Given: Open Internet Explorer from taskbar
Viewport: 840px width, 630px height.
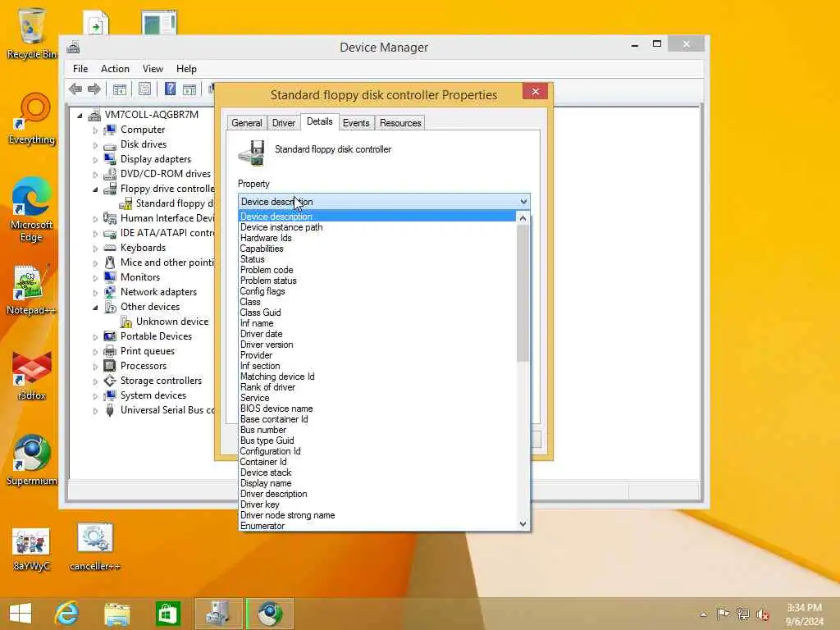Looking at the screenshot, I should pyautogui.click(x=67, y=614).
